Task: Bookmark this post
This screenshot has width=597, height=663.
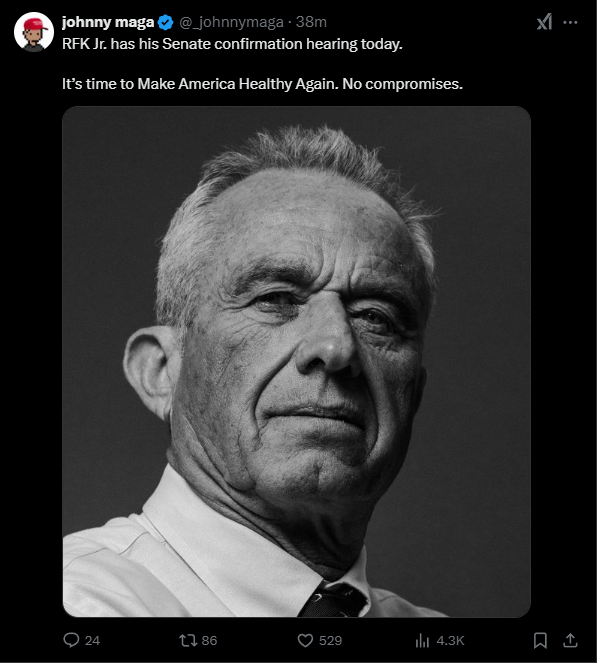Action: tap(540, 640)
